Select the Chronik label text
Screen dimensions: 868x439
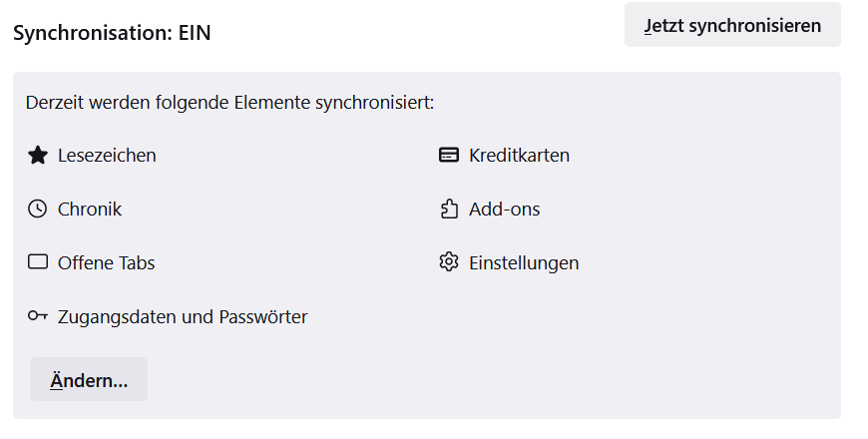tap(90, 210)
